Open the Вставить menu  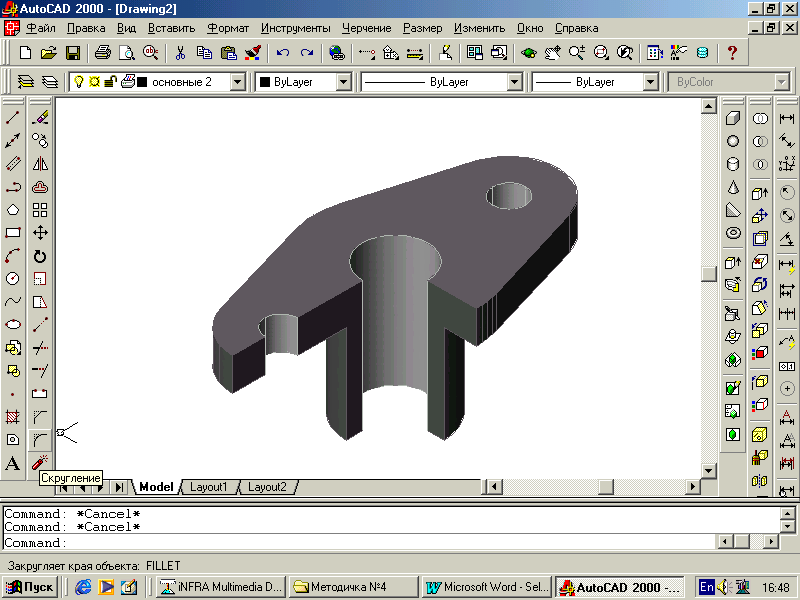tap(171, 29)
